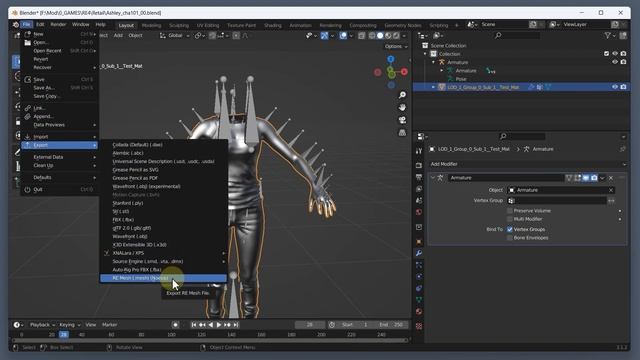Screen dimensions: 640x360
Task: Toggle modifier viewport display icon
Action: pos(586,178)
